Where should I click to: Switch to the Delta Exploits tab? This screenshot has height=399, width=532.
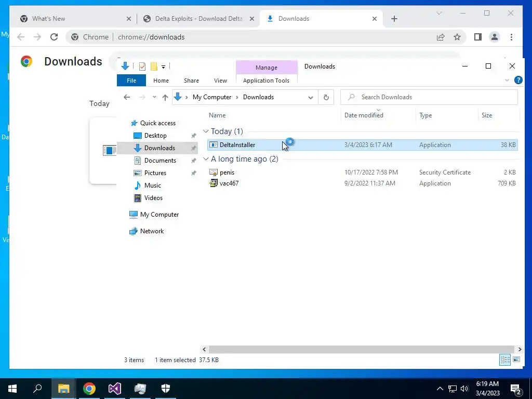click(x=198, y=19)
